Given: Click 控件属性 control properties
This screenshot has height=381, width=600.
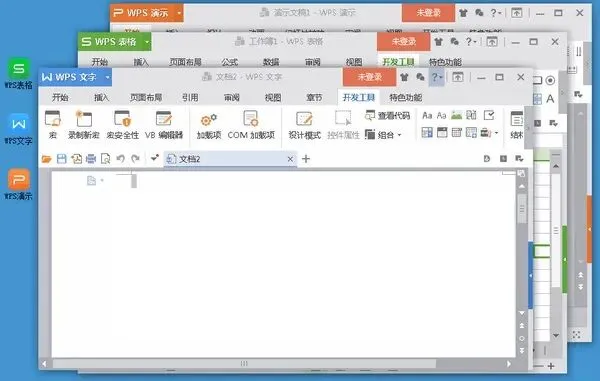Looking at the screenshot, I should coord(343,125).
